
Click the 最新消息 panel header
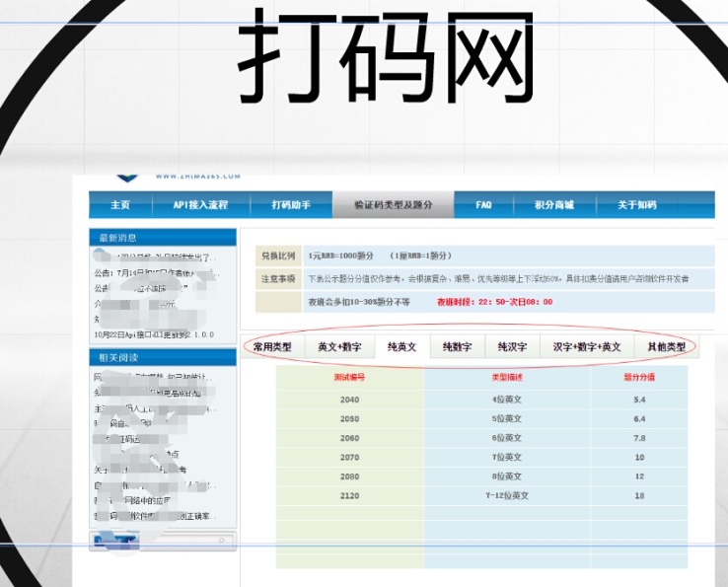(163, 238)
